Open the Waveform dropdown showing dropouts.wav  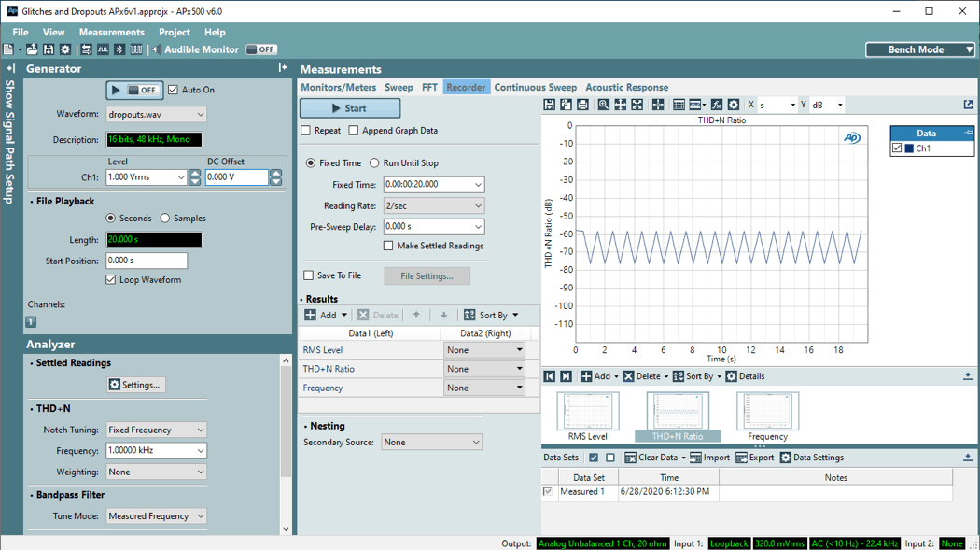[156, 115]
